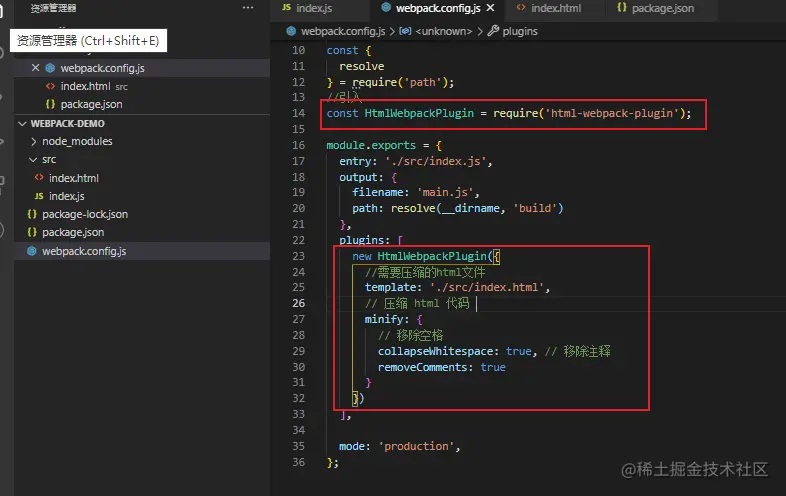Click line number 26 in the gutter
This screenshot has width=786, height=496.
pyautogui.click(x=298, y=303)
